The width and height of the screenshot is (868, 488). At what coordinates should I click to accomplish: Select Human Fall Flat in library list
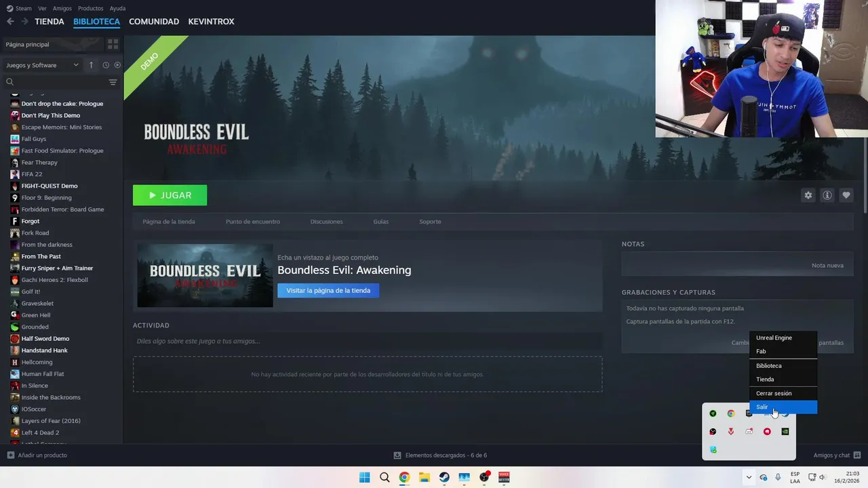pyautogui.click(x=43, y=374)
